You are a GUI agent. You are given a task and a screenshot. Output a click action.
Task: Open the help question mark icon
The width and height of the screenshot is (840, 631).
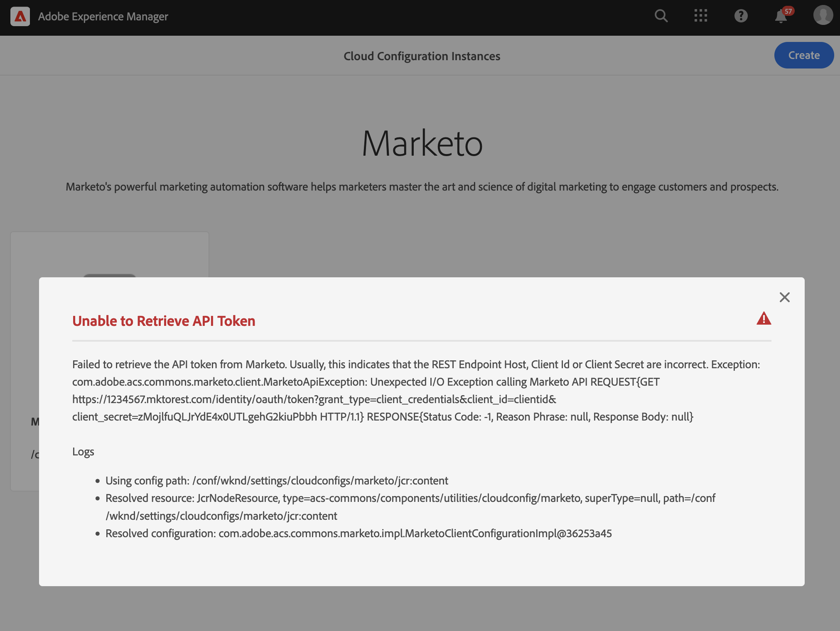(x=741, y=16)
